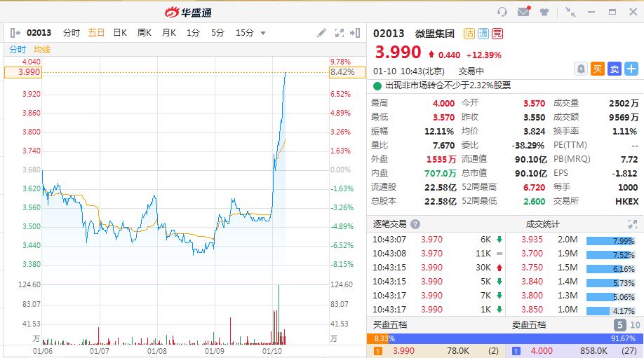Expand the 成交统计 panel

(632, 224)
